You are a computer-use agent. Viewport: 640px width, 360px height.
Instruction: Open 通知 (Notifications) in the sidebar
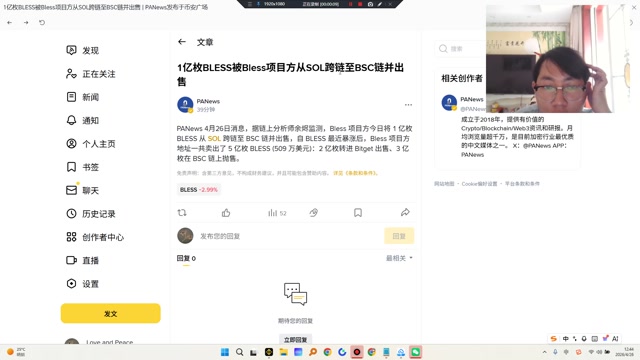[x=83, y=120]
